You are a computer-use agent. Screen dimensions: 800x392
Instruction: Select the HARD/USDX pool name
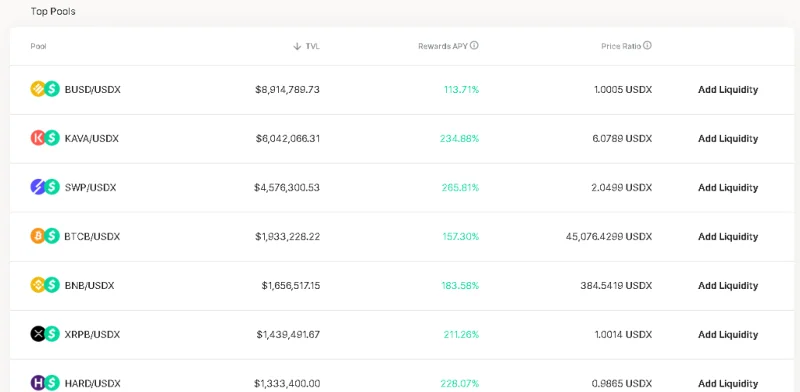click(x=93, y=383)
